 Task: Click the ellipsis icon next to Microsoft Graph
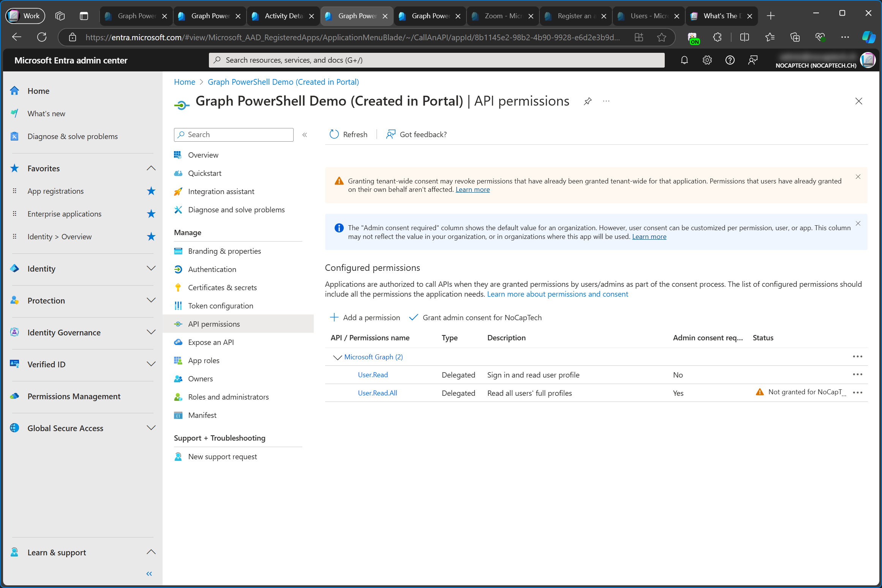click(858, 356)
